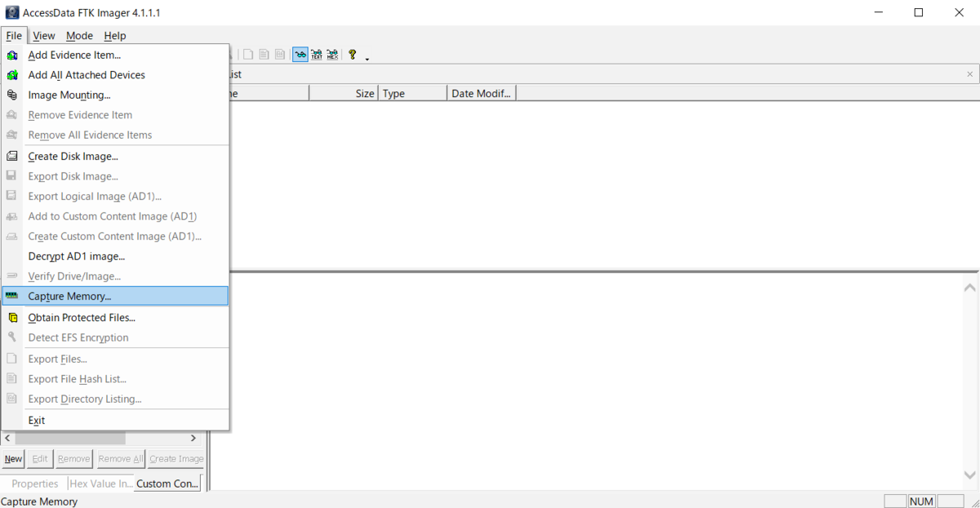Open the Mode menu

tap(79, 35)
